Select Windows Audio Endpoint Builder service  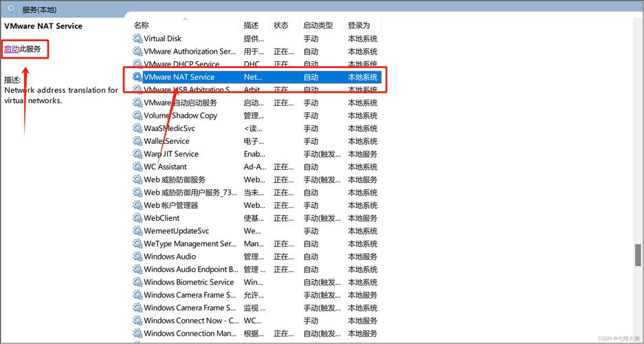[190, 270]
